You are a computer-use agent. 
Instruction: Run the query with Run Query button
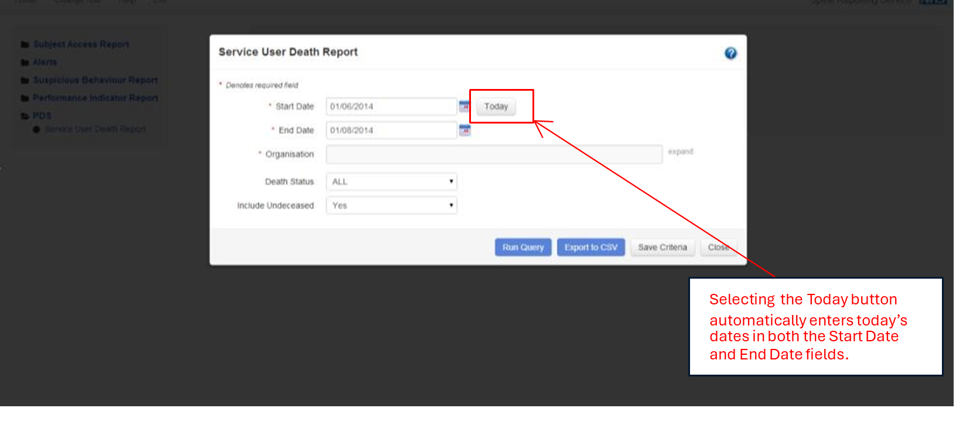click(x=523, y=247)
